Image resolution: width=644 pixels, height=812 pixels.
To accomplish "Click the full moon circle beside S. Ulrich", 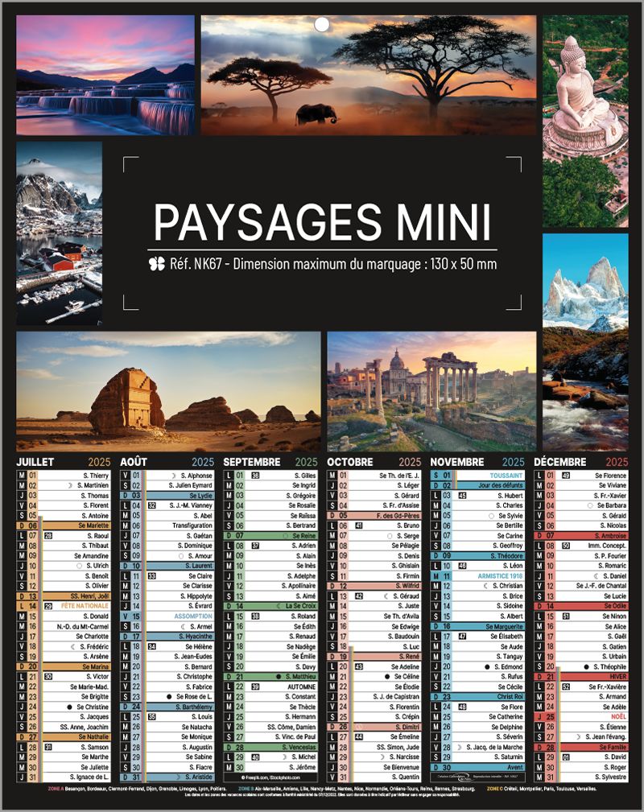I will [x=79, y=566].
